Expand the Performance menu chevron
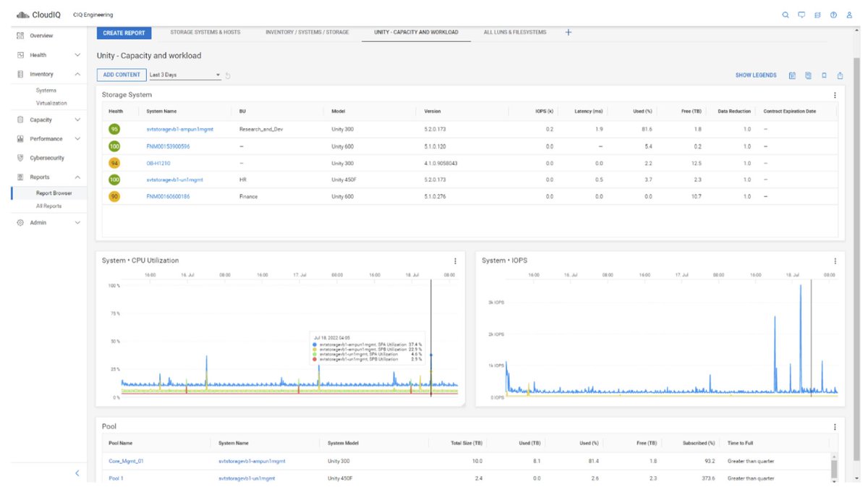This screenshot has width=868, height=495. (77, 139)
